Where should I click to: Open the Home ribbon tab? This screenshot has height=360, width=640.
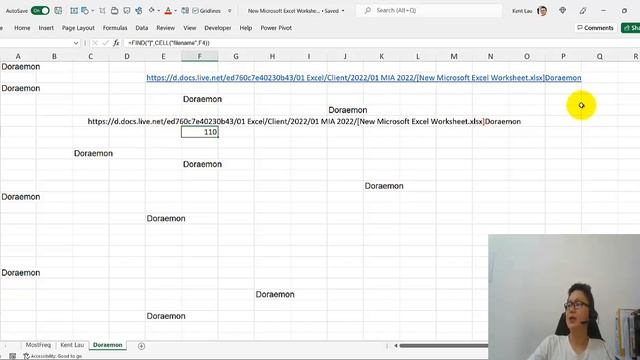click(x=22, y=28)
